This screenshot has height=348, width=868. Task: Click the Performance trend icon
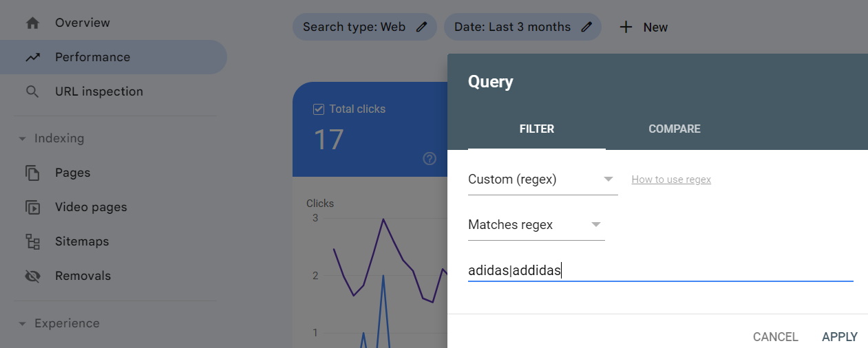(32, 57)
